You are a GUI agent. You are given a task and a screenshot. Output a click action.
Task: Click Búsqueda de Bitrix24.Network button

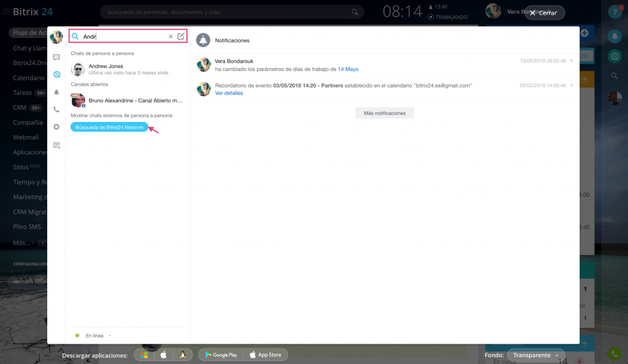[x=109, y=127]
